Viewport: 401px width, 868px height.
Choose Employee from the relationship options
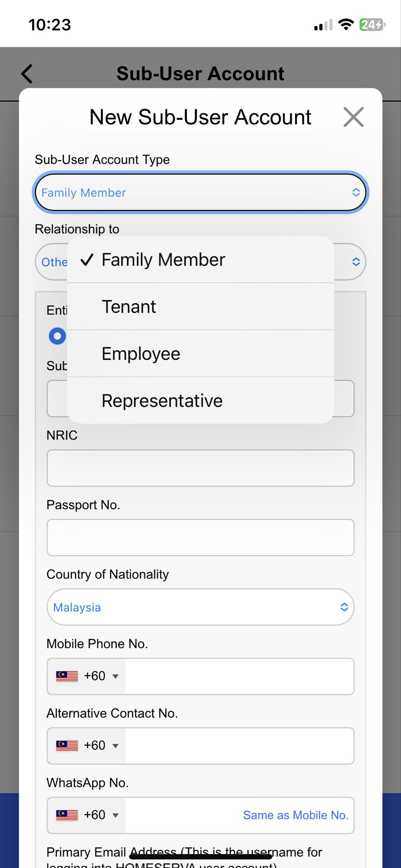pyautogui.click(x=141, y=353)
